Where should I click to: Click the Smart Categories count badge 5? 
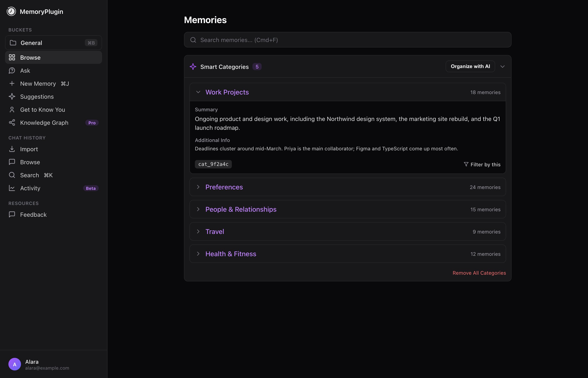point(257,67)
